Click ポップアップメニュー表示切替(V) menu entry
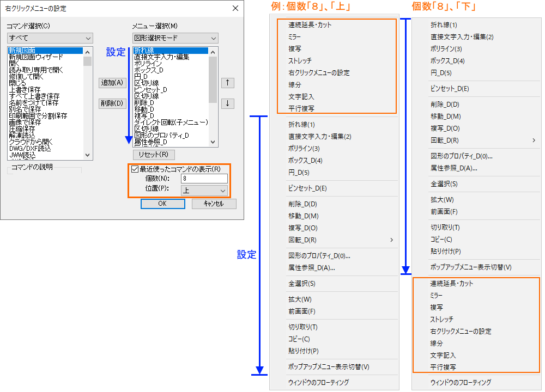This screenshot has height=392, width=545. coord(329,367)
